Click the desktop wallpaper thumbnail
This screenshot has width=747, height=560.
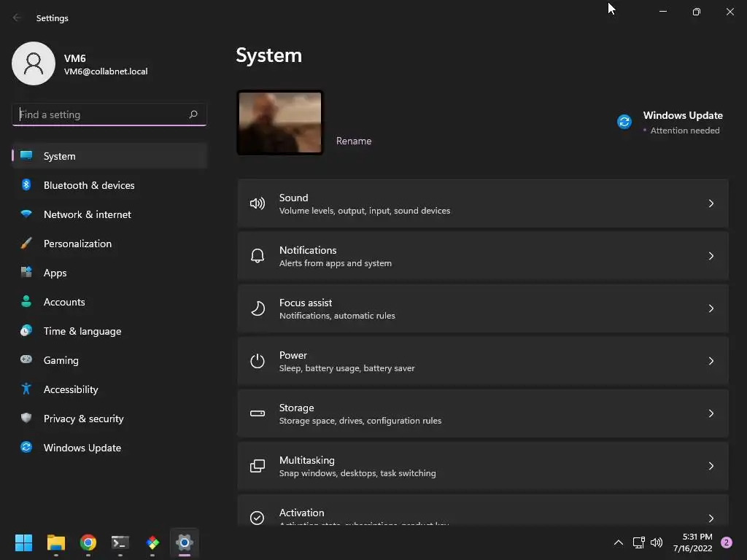tap(279, 122)
